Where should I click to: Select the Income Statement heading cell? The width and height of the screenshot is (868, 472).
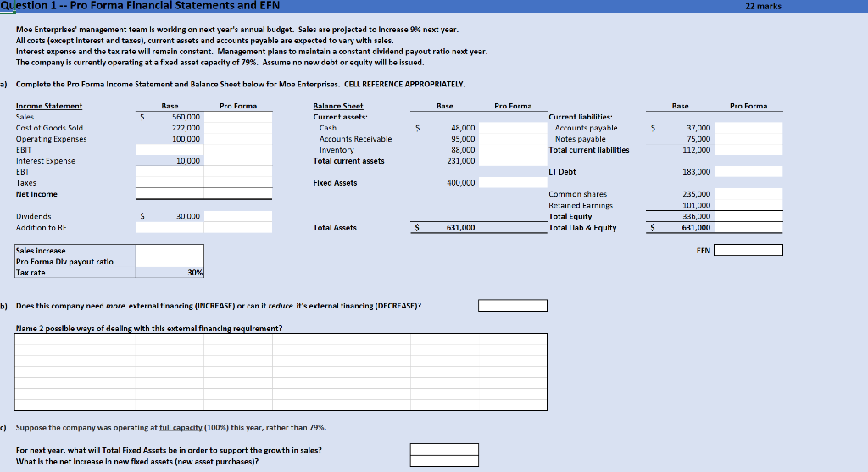(x=48, y=106)
